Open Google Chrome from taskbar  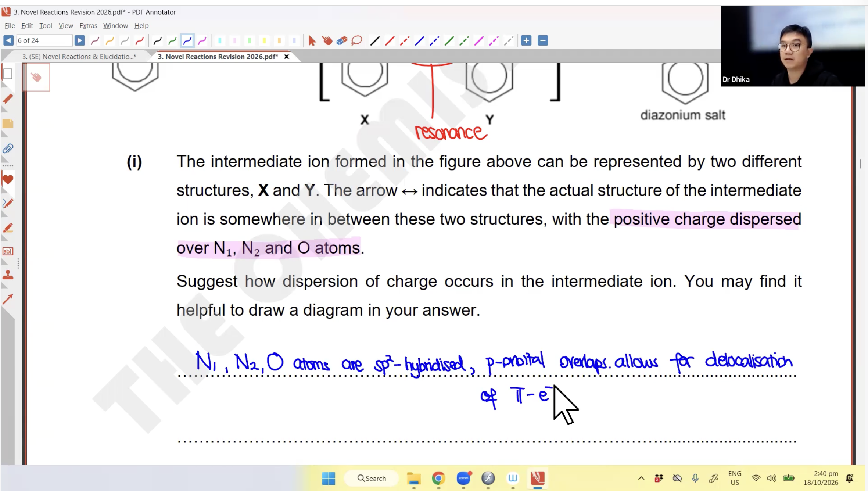pyautogui.click(x=438, y=478)
